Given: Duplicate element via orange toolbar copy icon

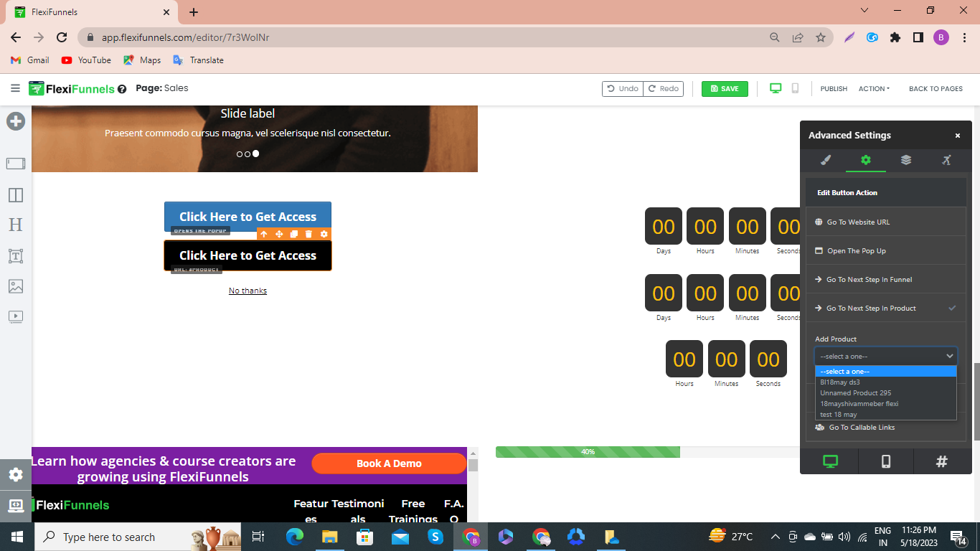Looking at the screenshot, I should point(294,234).
